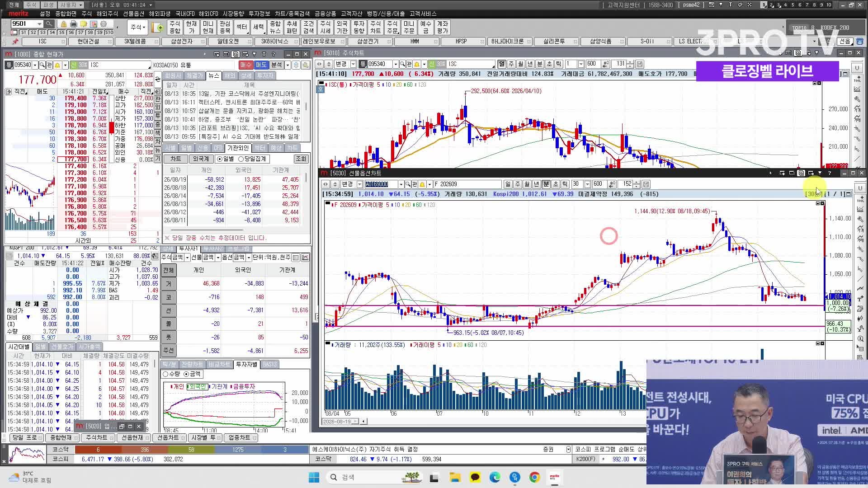Click futures code search magnifier in the 5030 window
The width and height of the screenshot is (868, 488).
click(408, 184)
